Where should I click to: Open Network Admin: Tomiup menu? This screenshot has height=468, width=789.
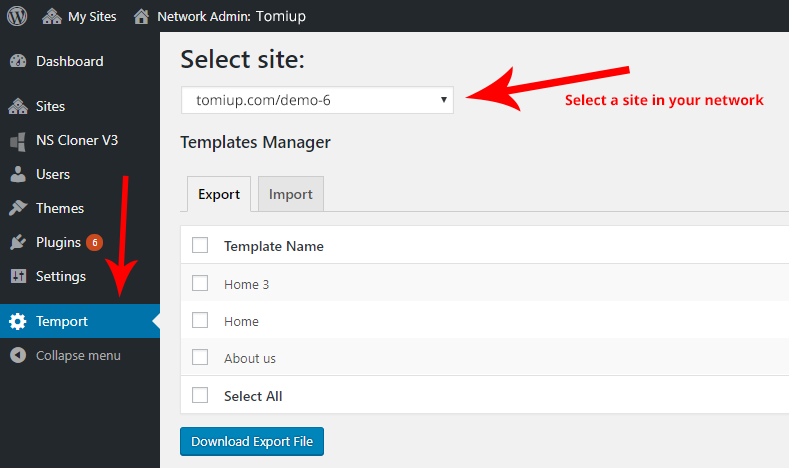(x=219, y=16)
